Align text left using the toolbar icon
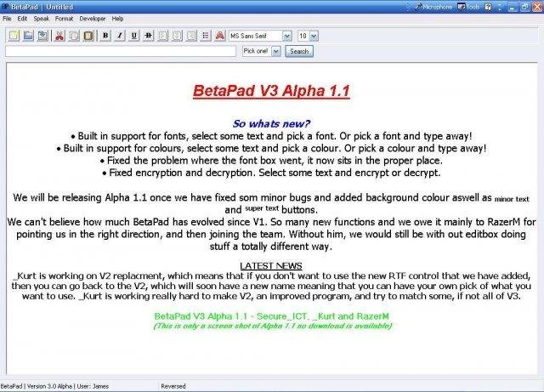Screen dimensions: 544x392 tap(162, 36)
